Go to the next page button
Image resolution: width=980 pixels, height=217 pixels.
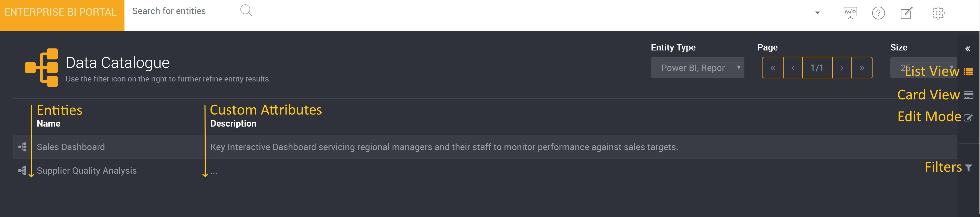841,68
